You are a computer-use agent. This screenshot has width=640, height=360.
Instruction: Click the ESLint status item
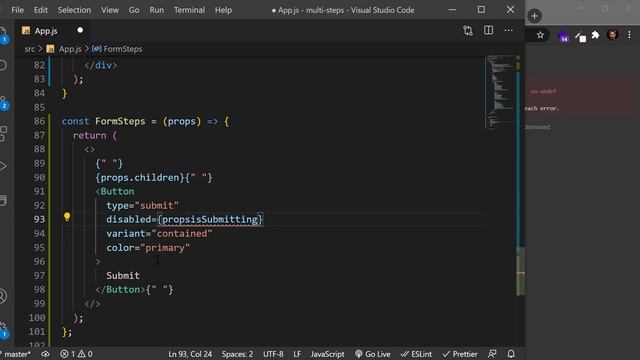(416, 354)
